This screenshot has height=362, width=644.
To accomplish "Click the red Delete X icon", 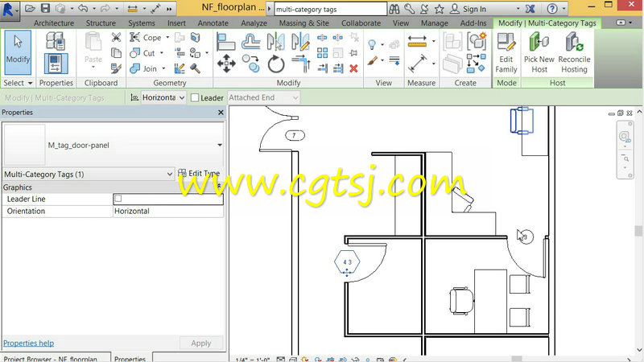I will (353, 68).
